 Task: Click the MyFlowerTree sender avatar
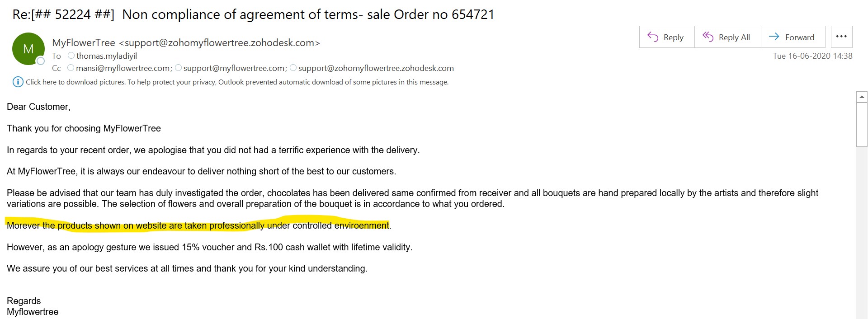coord(28,49)
